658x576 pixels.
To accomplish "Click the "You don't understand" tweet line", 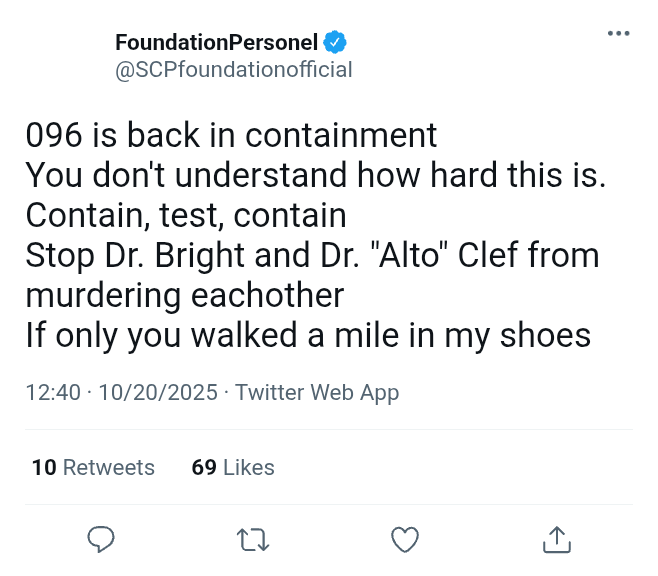I will [316, 175].
